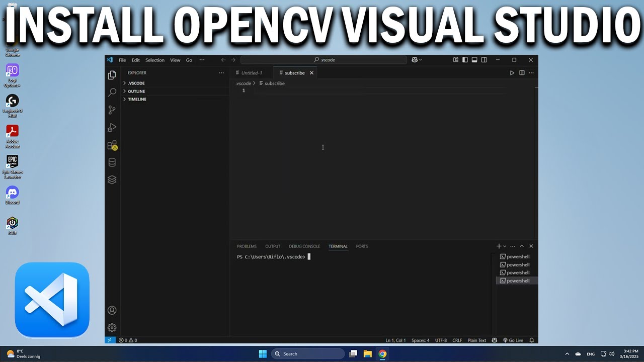Open the Windows Start menu
The image size is (644, 362).
[x=263, y=354]
